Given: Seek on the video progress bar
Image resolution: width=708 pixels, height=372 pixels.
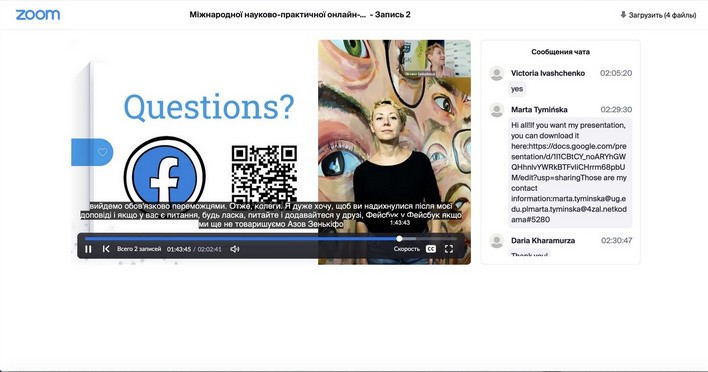Looking at the screenshot, I should tap(271, 238).
